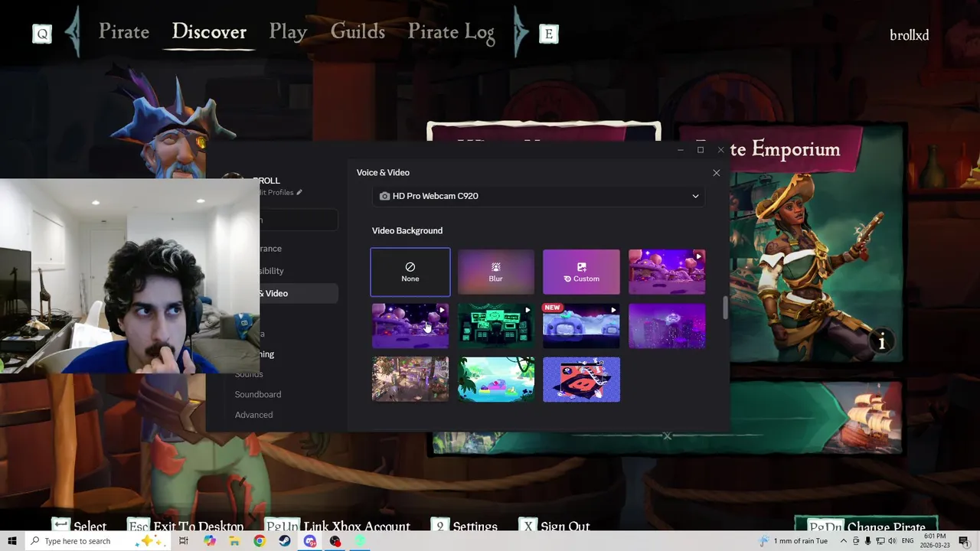Screen dimensions: 980x551
Task: Open File Explorer from the taskbar
Action: (x=234, y=541)
